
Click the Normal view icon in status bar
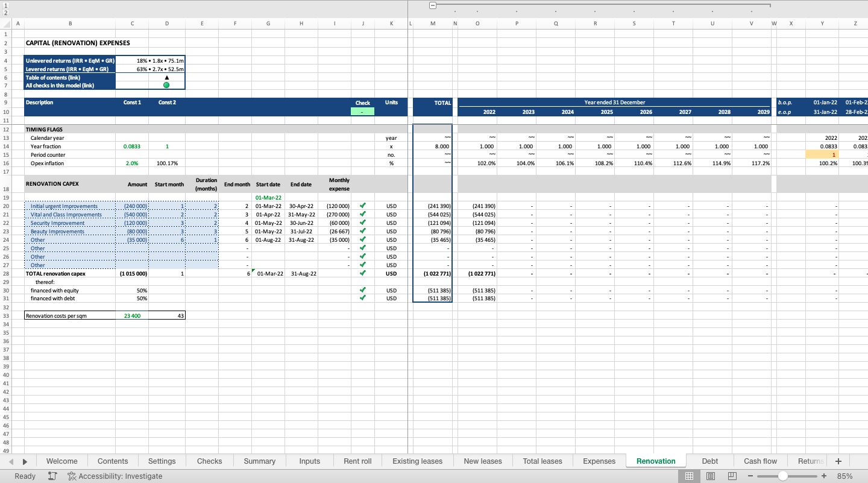tap(689, 476)
